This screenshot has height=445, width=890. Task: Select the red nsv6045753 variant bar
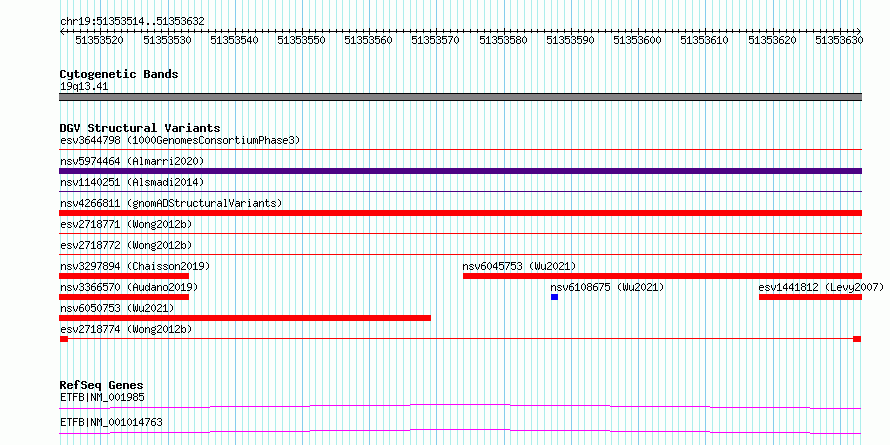[662, 276]
